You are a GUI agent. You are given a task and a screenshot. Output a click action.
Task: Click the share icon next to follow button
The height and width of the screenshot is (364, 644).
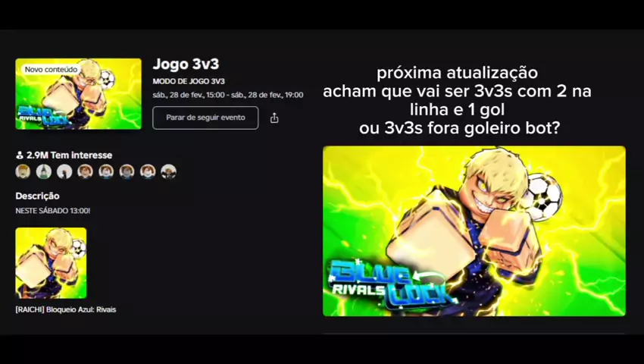(x=274, y=118)
